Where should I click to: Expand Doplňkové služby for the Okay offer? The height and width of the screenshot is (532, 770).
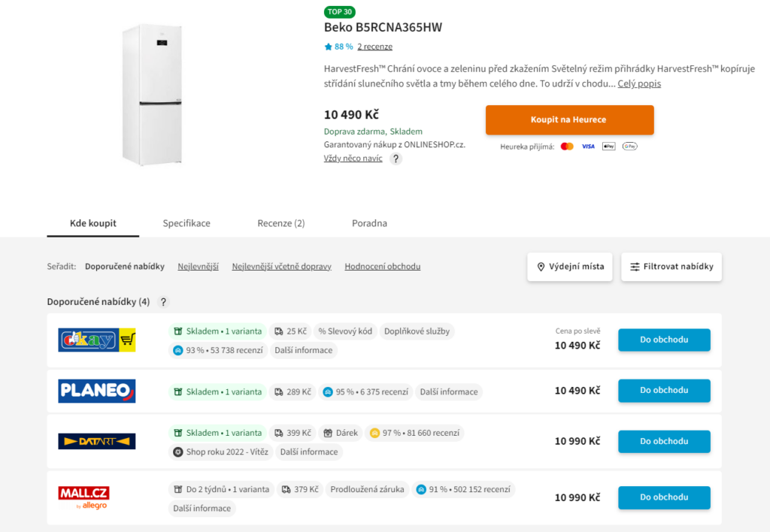click(417, 331)
